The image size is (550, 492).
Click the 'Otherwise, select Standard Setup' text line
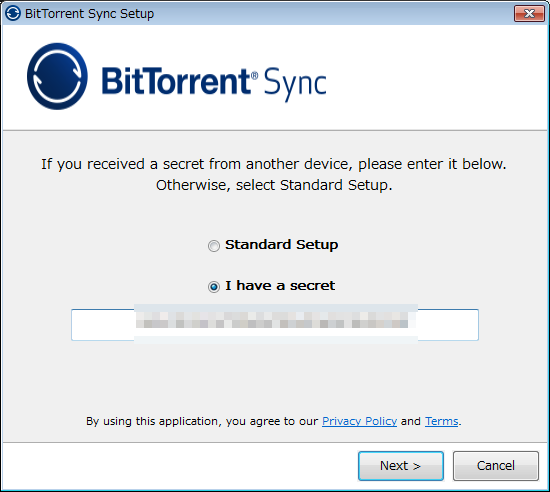coord(274,185)
